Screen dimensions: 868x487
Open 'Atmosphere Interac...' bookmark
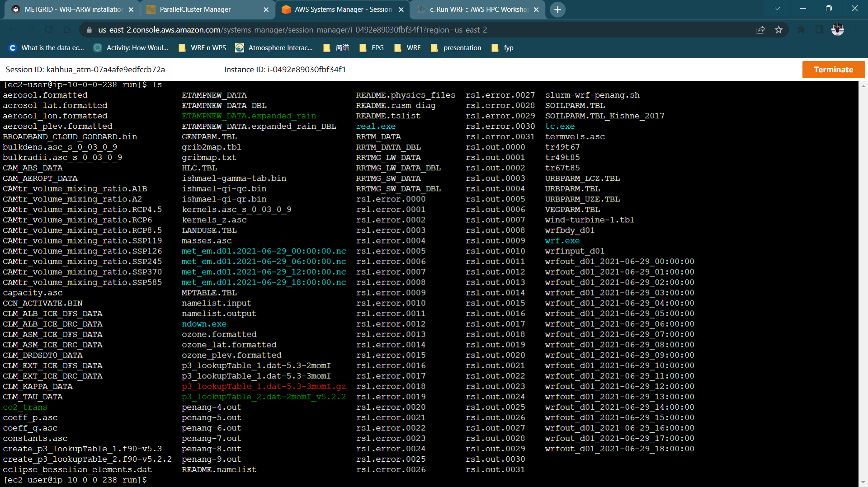tap(274, 48)
